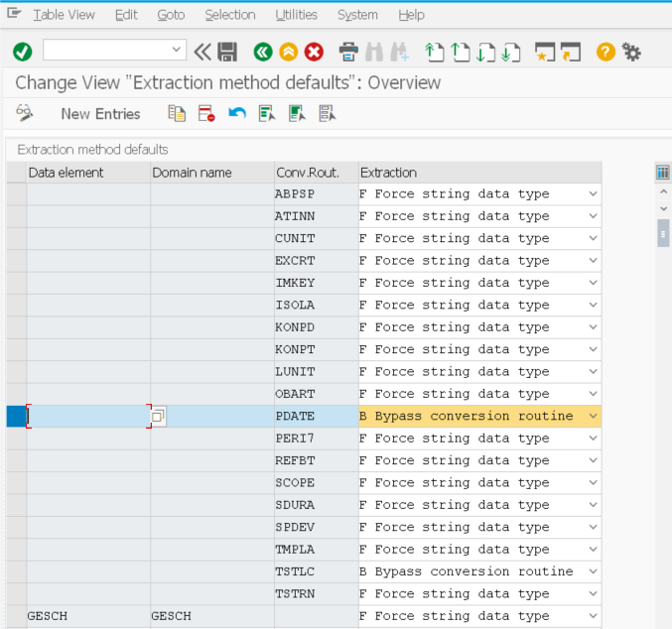This screenshot has width=672, height=629.
Task: Expand Extraction dropdown for KONPD row
Action: coord(594,327)
